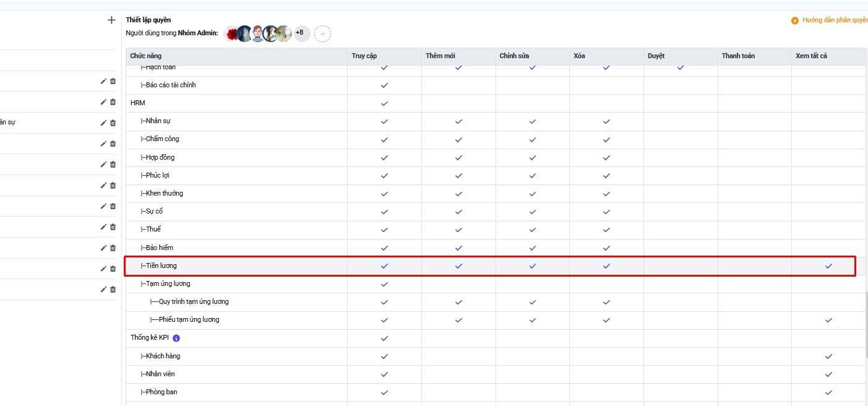Image resolution: width=868 pixels, height=406 pixels.
Task: Click the Chức năng column header
Action: pos(146,56)
